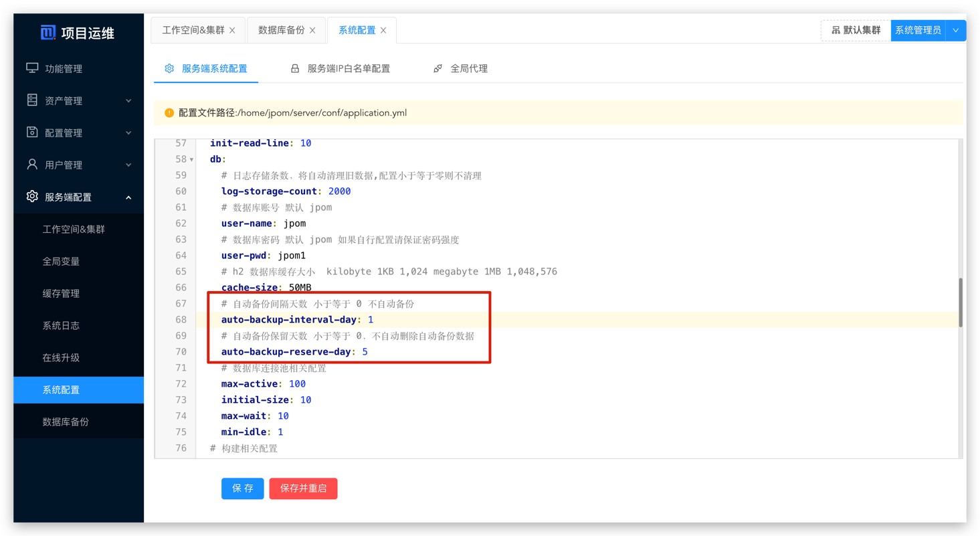The width and height of the screenshot is (980, 536).
Task: Click the server icon beside 资产管理
Action: 32,100
